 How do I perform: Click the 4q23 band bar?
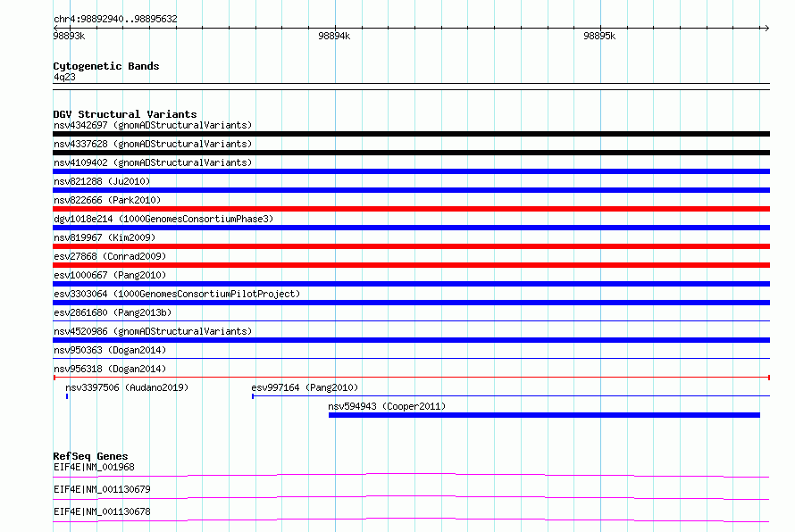pos(411,87)
